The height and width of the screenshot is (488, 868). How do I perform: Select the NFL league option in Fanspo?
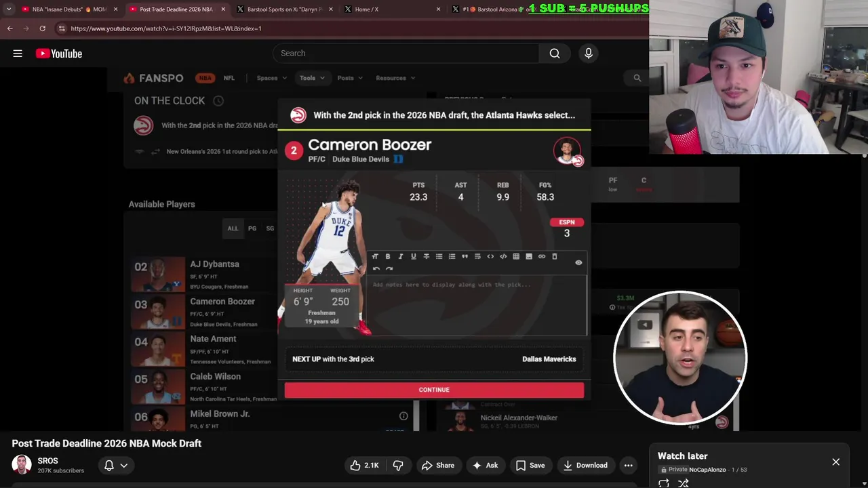[x=229, y=78]
